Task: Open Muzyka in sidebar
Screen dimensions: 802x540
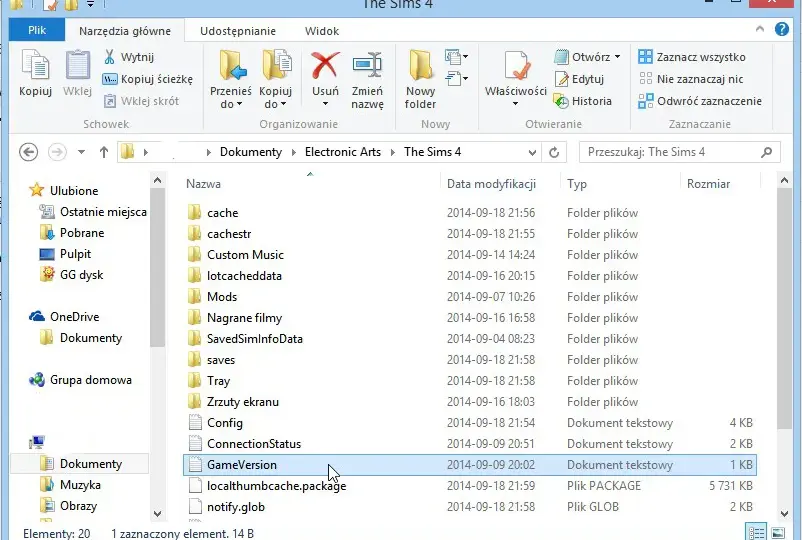Action: coord(70,484)
